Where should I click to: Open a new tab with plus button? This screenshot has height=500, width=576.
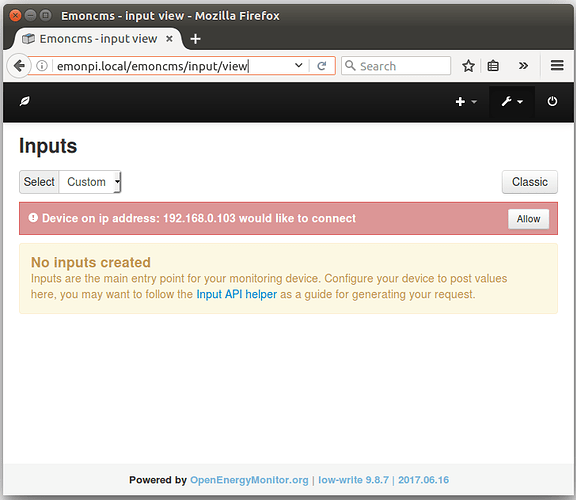[195, 39]
